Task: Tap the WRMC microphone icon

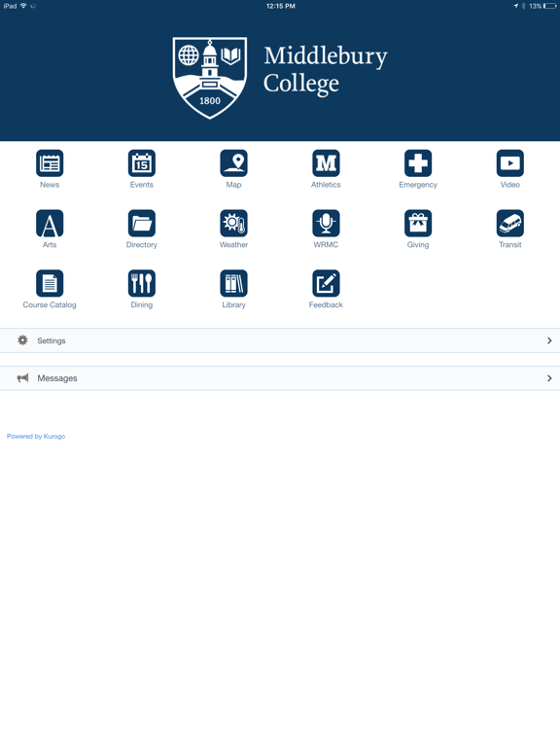Action: point(326,223)
